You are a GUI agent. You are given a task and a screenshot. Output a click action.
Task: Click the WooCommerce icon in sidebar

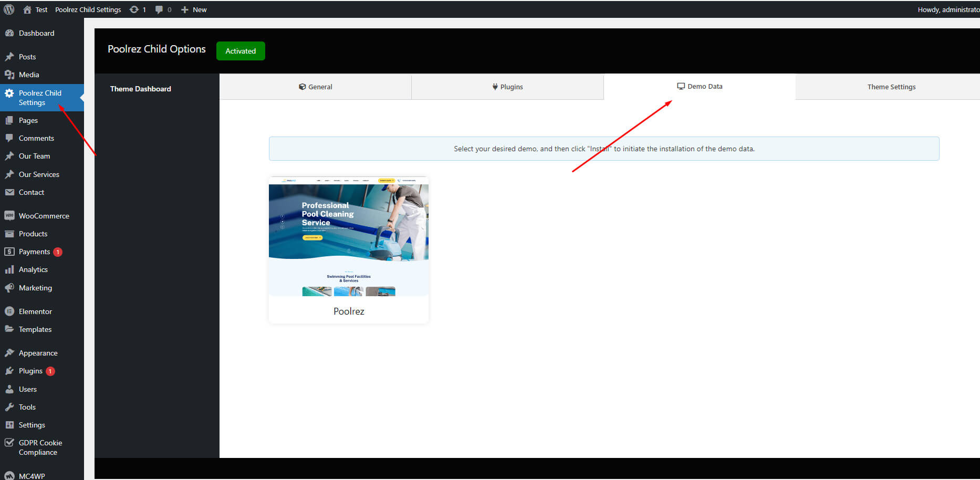coord(9,216)
